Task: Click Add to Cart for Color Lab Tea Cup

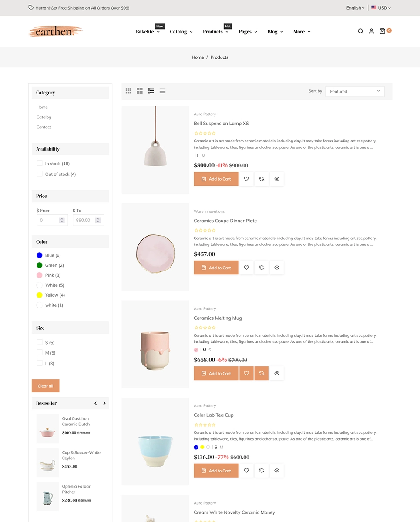Action: point(215,470)
